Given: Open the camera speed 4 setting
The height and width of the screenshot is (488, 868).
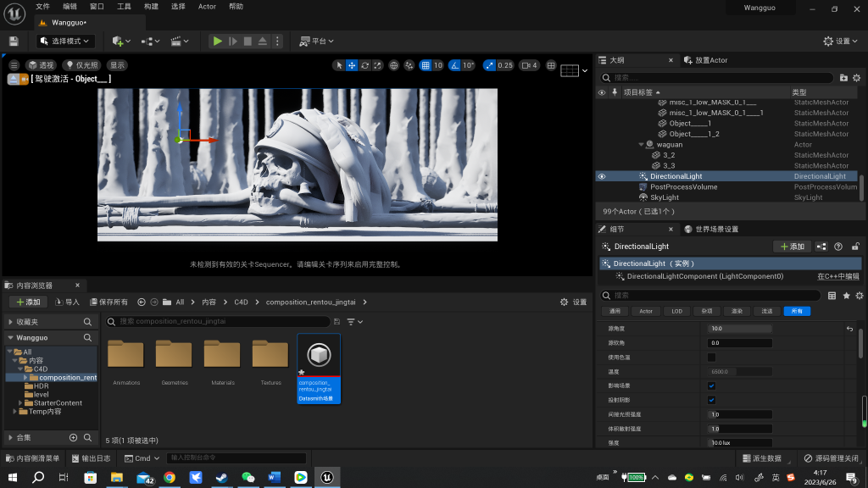Looking at the screenshot, I should pyautogui.click(x=529, y=65).
